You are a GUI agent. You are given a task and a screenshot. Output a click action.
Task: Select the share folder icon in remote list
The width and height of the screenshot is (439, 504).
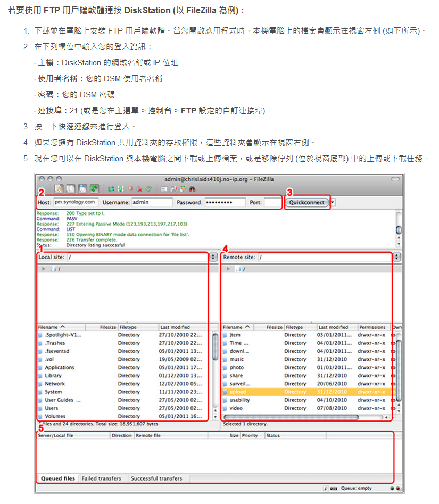pos(225,376)
